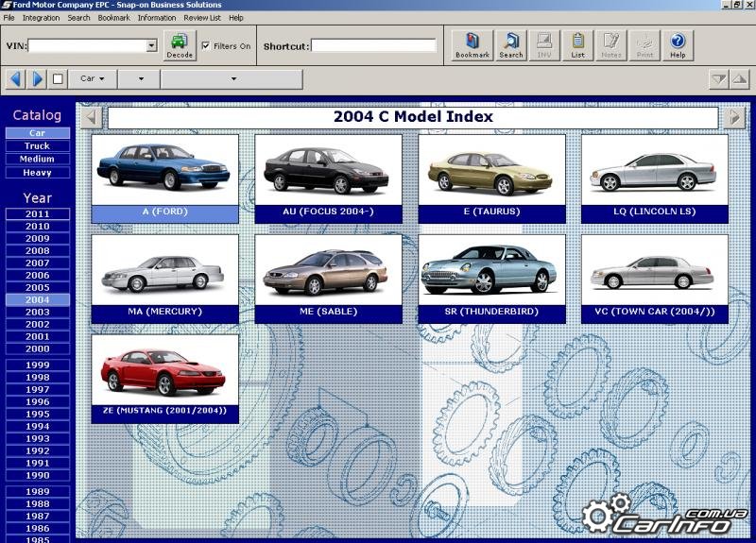Choose year 1990
Screen dimensions: 756x543
[x=38, y=476]
